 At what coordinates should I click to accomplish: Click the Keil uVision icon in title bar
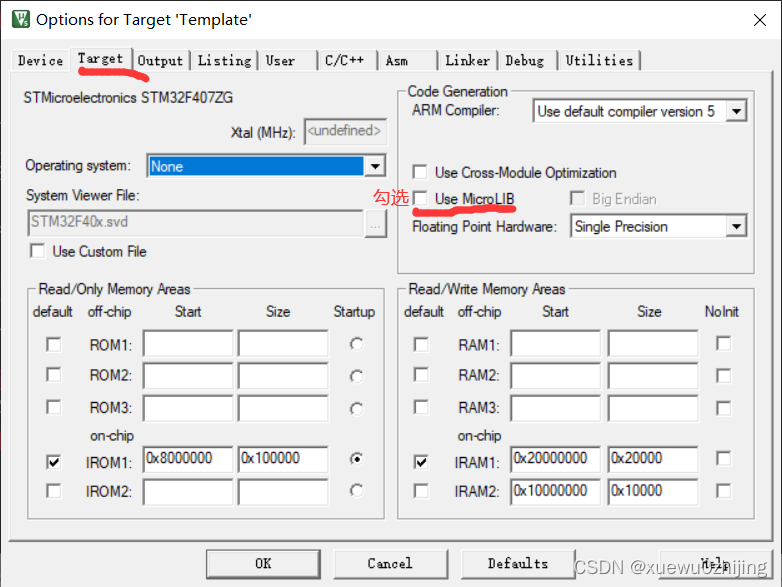pyautogui.click(x=20, y=19)
